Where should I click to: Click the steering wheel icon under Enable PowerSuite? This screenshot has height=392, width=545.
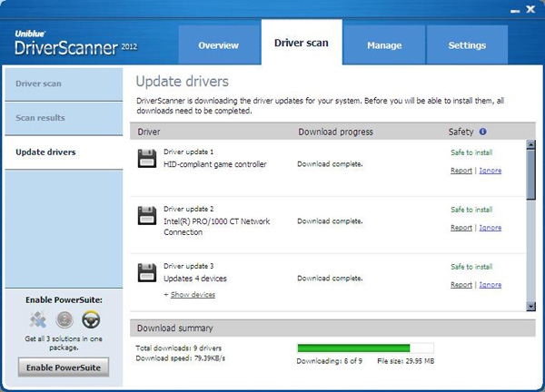pos(89,319)
